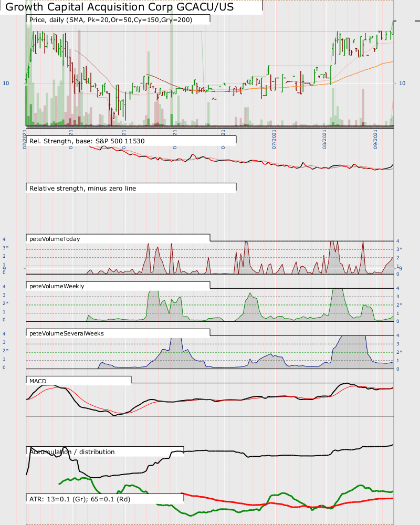Click the ATR: 13=0.1 (Gr); 65=0.1 (Rd) label
Viewport: 420px width, 525px height.
(x=80, y=499)
